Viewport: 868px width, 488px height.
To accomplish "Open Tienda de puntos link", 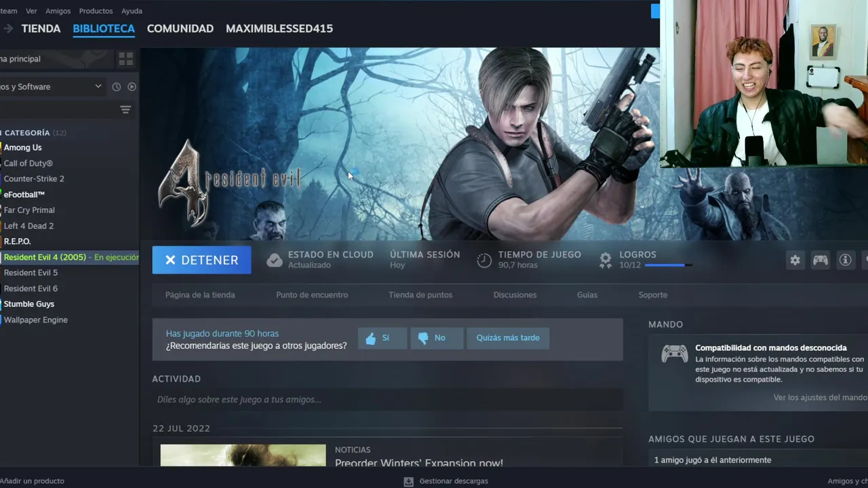I will 420,295.
